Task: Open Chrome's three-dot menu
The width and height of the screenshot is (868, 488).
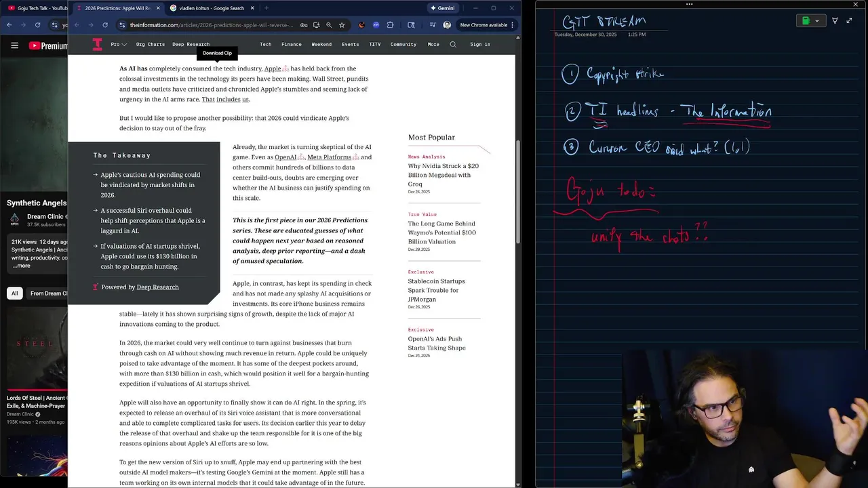Action: coord(512,25)
